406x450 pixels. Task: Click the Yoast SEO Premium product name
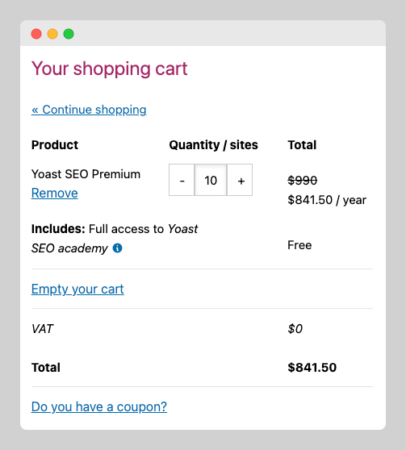pyautogui.click(x=86, y=174)
